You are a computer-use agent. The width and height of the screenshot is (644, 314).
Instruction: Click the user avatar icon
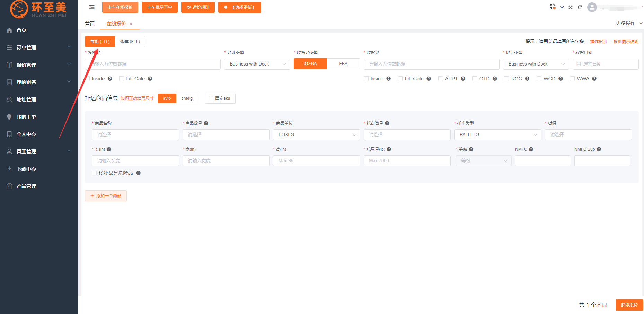pyautogui.click(x=592, y=7)
